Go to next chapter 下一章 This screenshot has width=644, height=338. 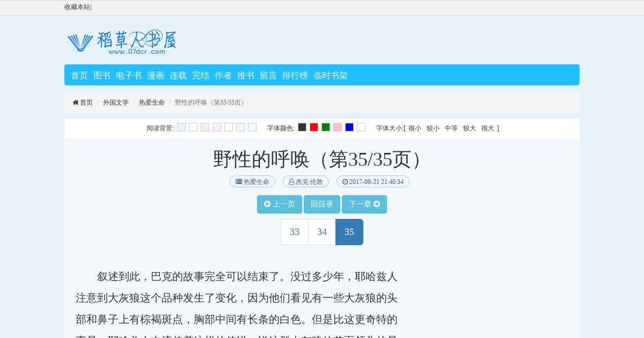[x=364, y=204]
